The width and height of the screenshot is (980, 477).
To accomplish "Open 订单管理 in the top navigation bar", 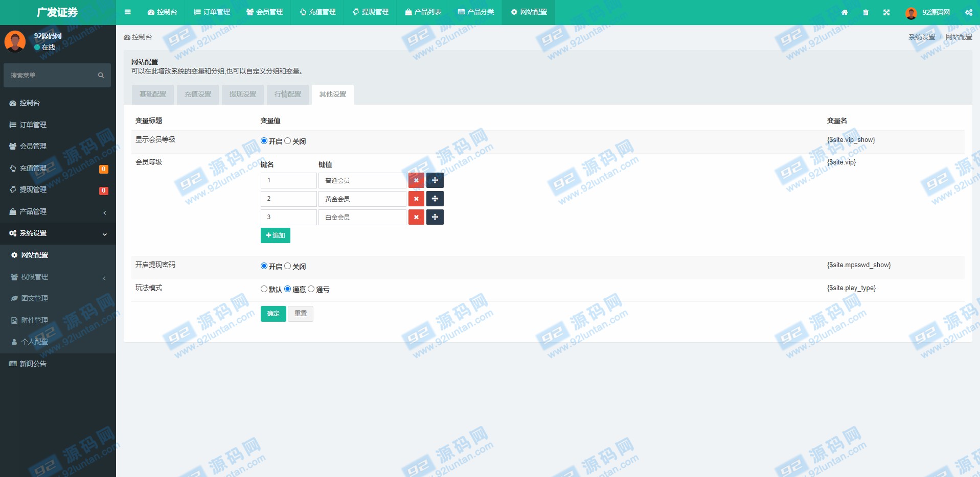I will [x=212, y=12].
